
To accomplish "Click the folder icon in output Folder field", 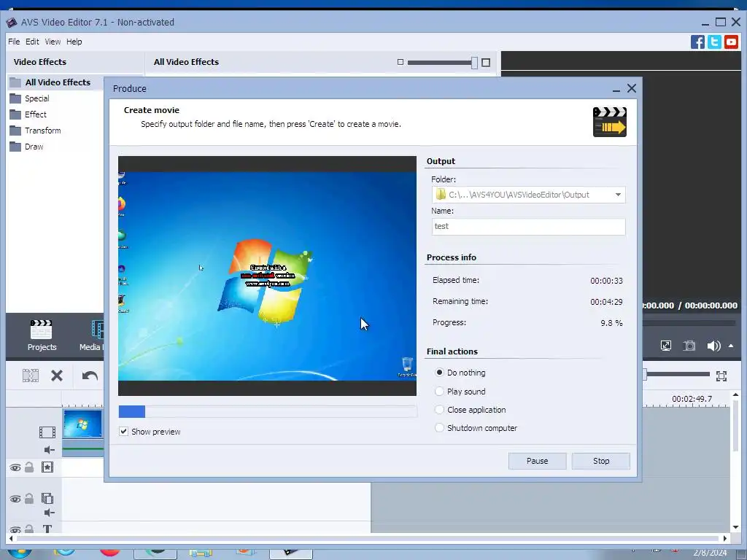I will pos(441,194).
